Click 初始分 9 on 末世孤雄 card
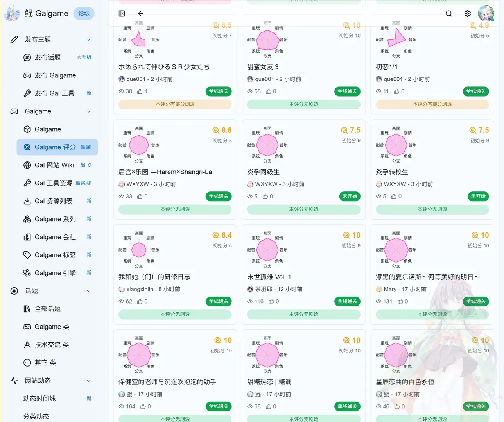504x422 pixels. pyautogui.click(x=351, y=246)
